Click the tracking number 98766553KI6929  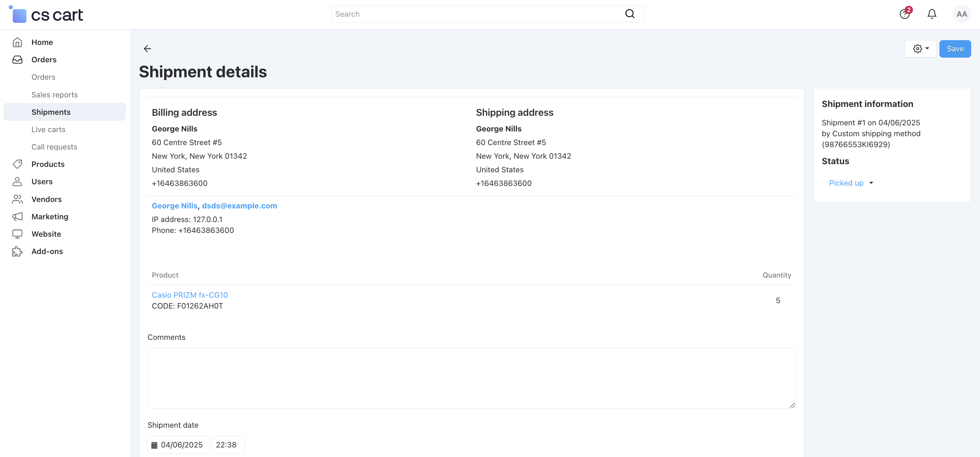coord(856,145)
